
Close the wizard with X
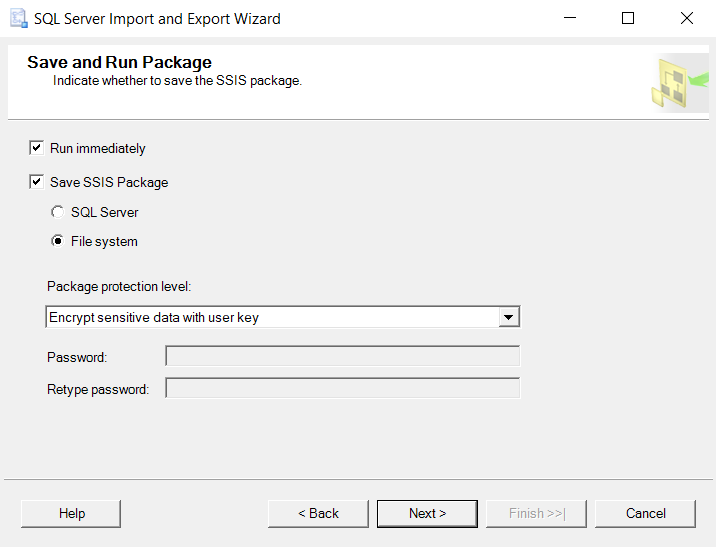pos(687,18)
